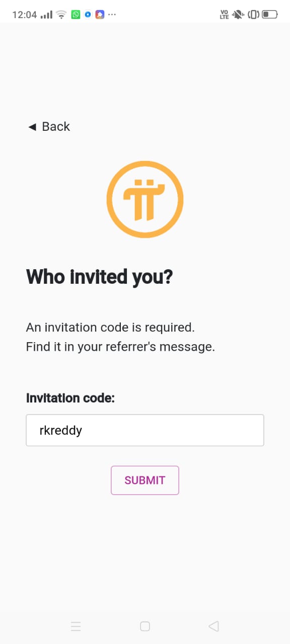
Task: Tap the orange Pi Network logo
Action: [145, 200]
